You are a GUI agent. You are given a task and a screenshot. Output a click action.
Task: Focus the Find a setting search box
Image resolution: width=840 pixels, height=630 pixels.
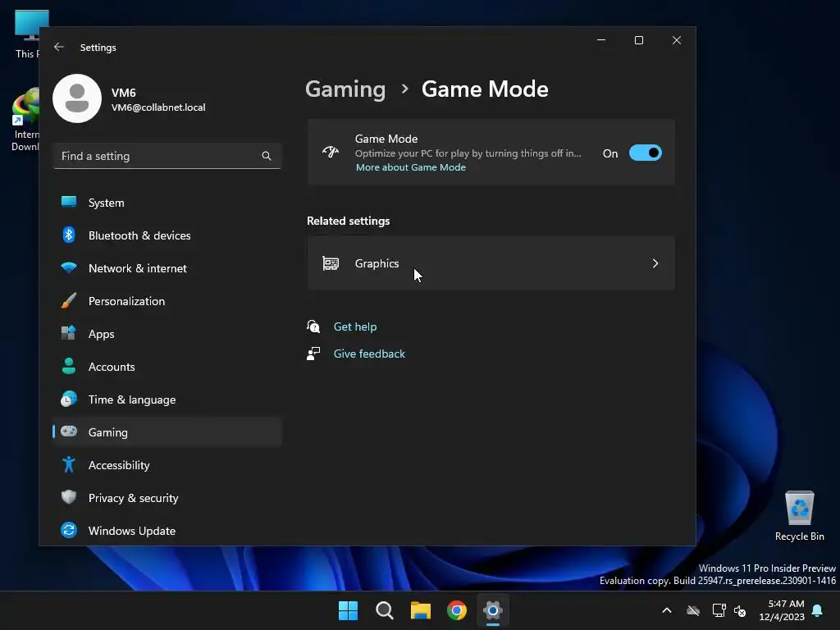(167, 156)
